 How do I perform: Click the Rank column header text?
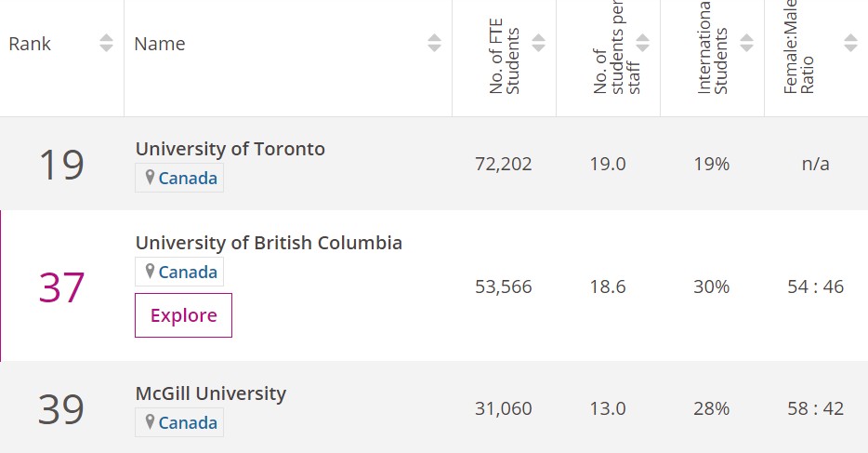(30, 44)
